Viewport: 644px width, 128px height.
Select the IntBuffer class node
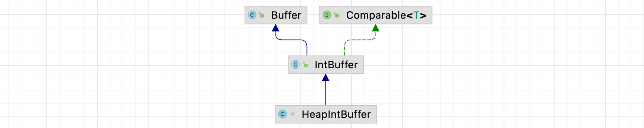pyautogui.click(x=326, y=65)
